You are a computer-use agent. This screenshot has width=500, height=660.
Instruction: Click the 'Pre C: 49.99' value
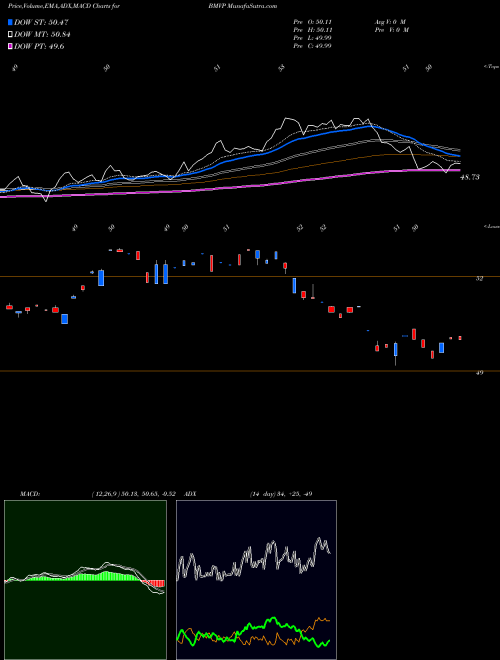[313, 46]
